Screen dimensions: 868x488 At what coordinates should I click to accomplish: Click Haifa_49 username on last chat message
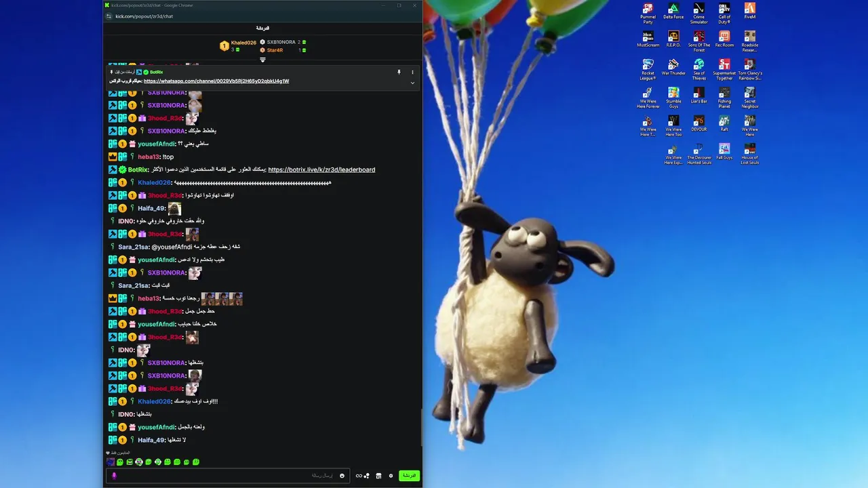151,440
